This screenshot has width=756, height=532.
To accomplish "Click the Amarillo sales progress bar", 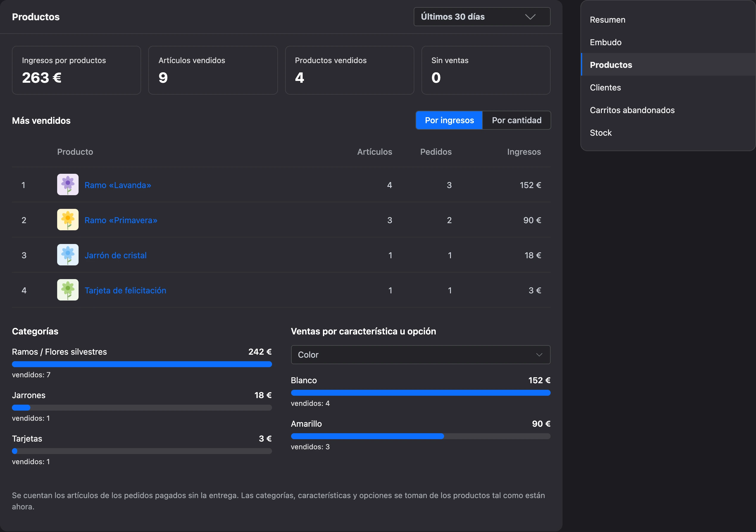I will [x=421, y=436].
